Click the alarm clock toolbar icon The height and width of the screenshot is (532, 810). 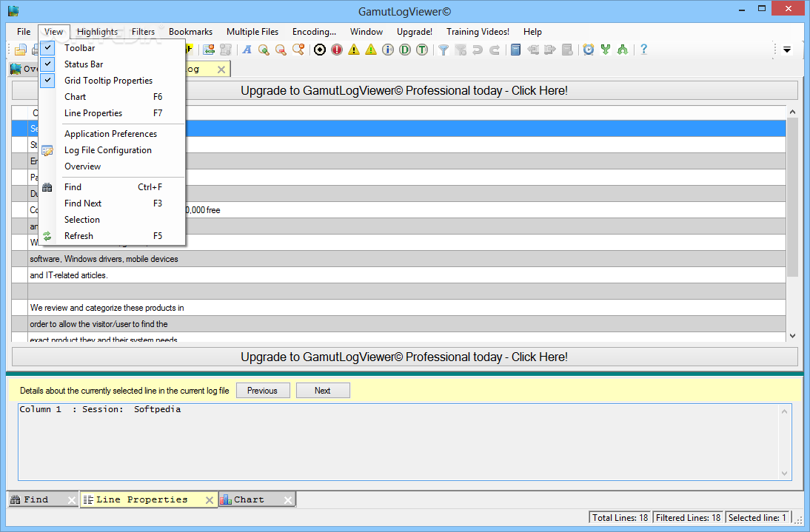[589, 50]
